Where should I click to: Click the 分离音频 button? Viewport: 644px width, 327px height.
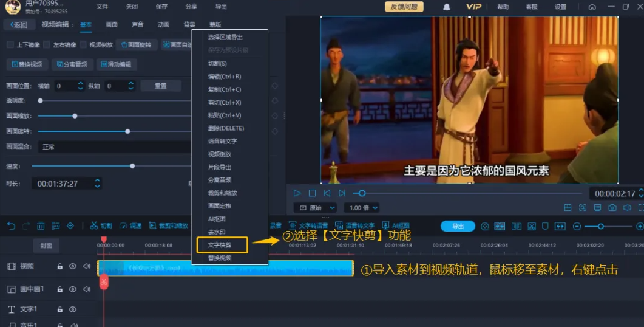(x=72, y=64)
